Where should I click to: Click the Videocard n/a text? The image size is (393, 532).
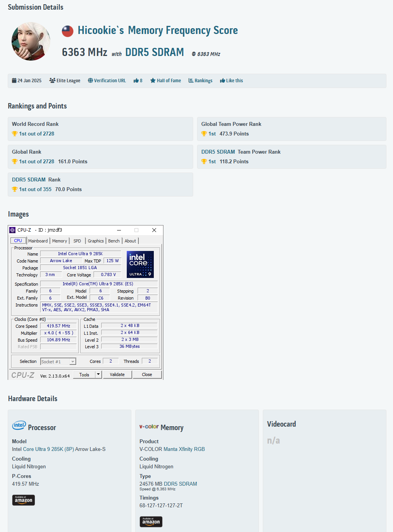tap(274, 441)
